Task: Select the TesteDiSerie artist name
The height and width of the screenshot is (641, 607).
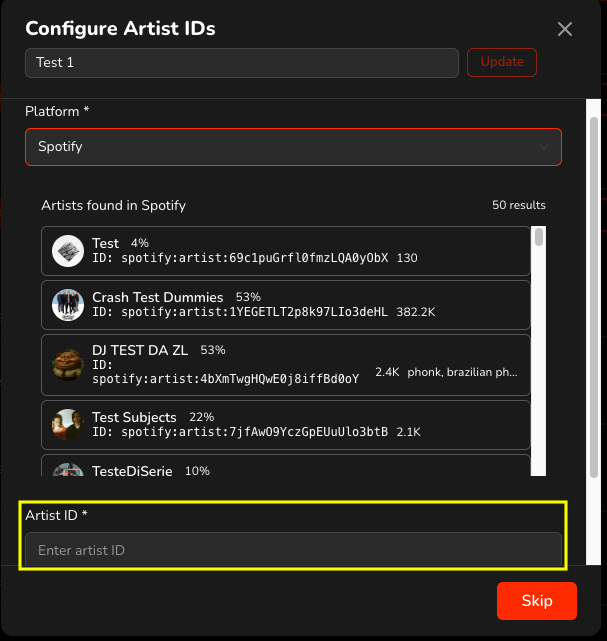Action: pos(135,471)
